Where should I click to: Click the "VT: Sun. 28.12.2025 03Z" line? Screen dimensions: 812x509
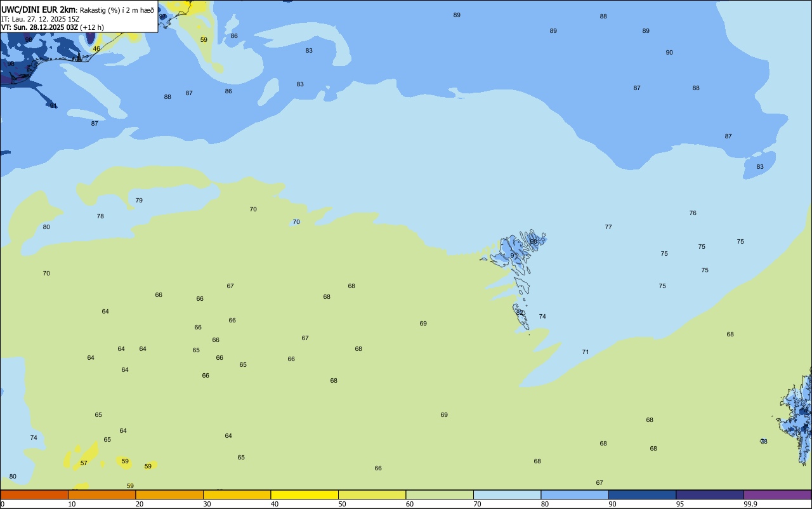40,27
